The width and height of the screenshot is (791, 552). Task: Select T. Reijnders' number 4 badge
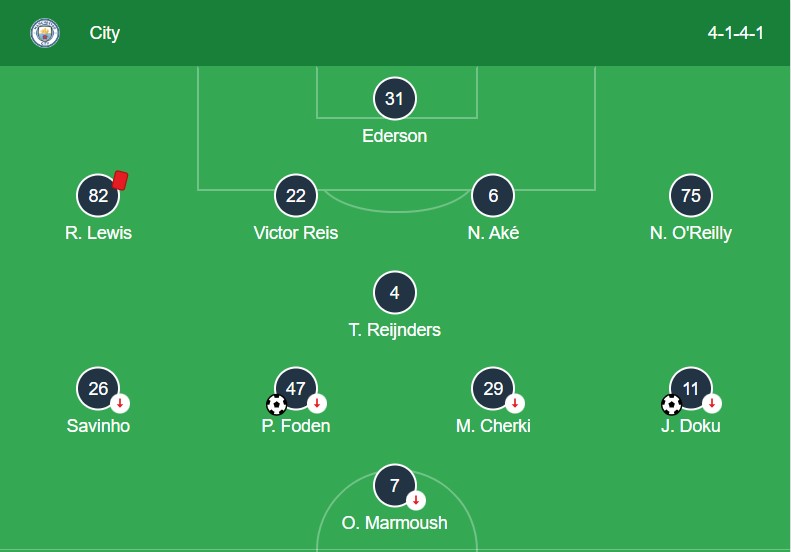click(x=395, y=292)
